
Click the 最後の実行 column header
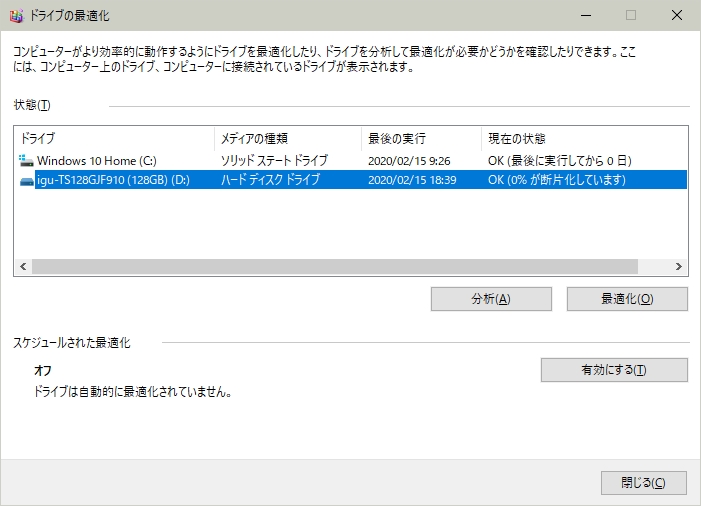pos(421,139)
